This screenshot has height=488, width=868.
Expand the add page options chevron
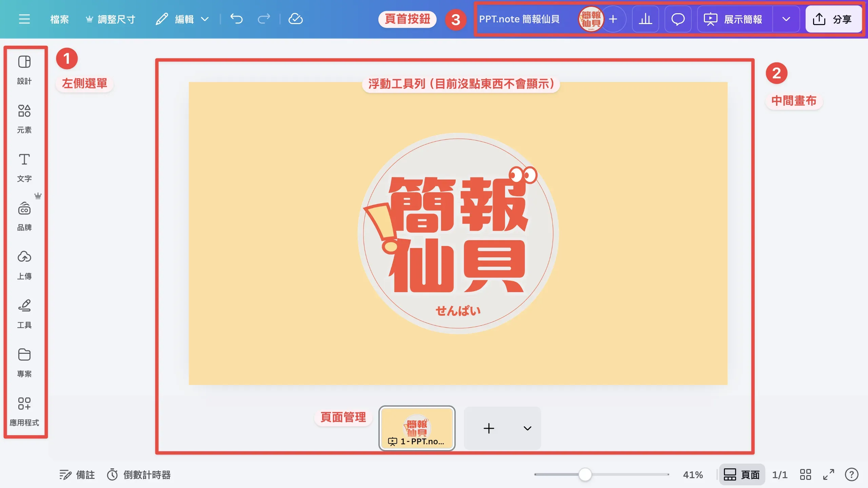click(x=527, y=428)
